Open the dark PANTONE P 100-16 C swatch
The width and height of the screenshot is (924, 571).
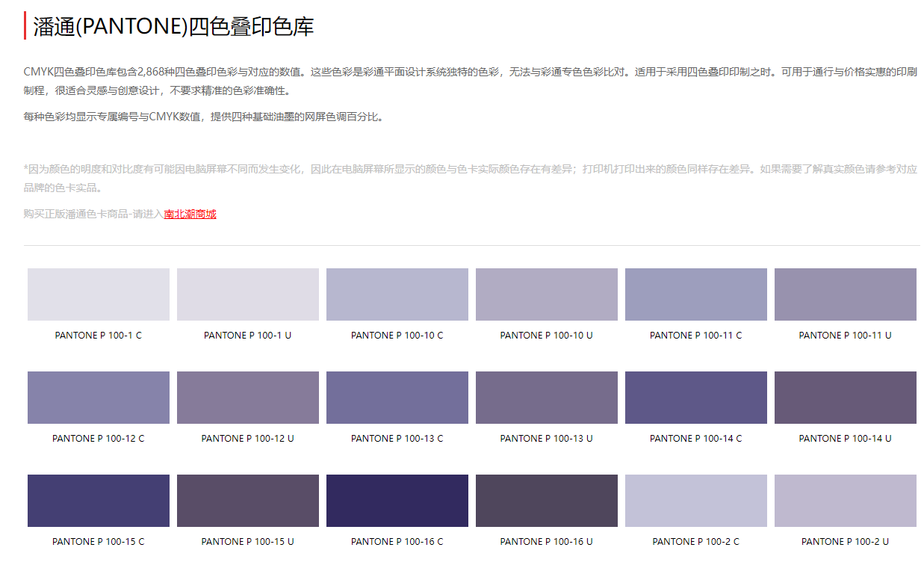click(x=397, y=501)
